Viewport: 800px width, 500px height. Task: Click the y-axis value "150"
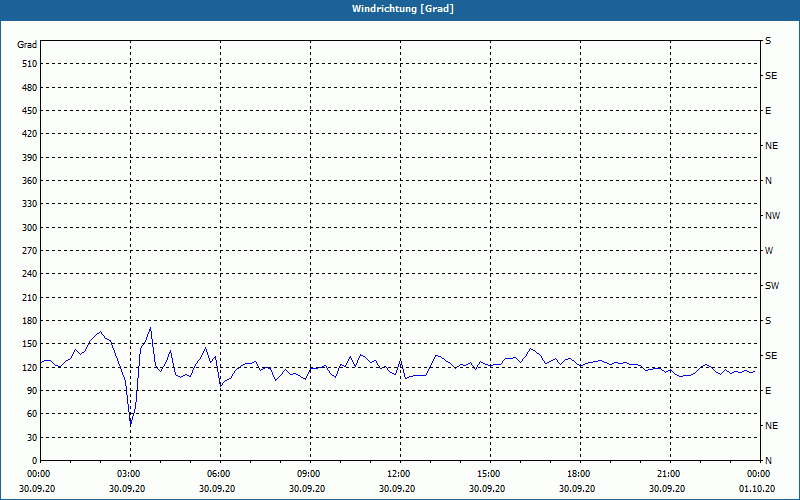[30, 344]
